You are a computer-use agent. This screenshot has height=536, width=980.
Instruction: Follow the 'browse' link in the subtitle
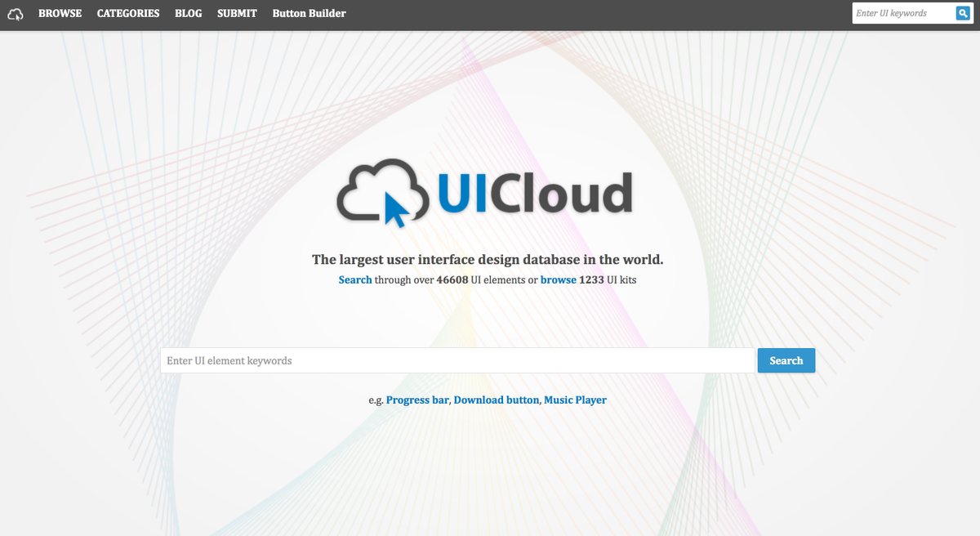[558, 280]
